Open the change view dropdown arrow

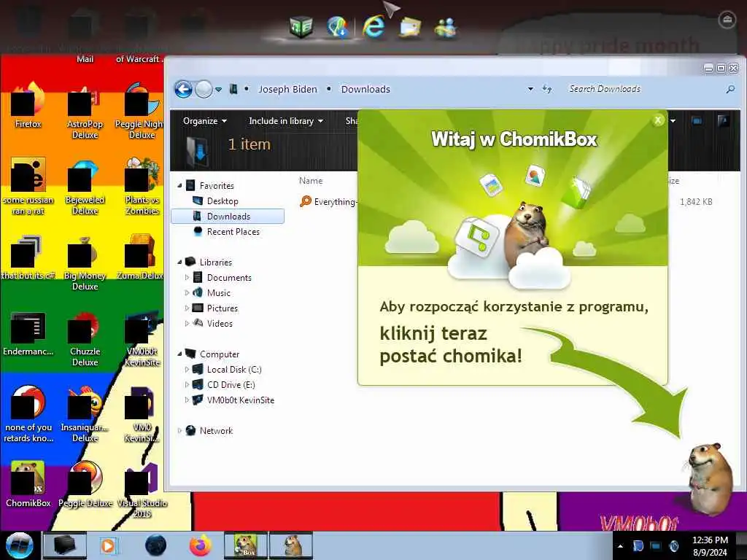point(673,121)
